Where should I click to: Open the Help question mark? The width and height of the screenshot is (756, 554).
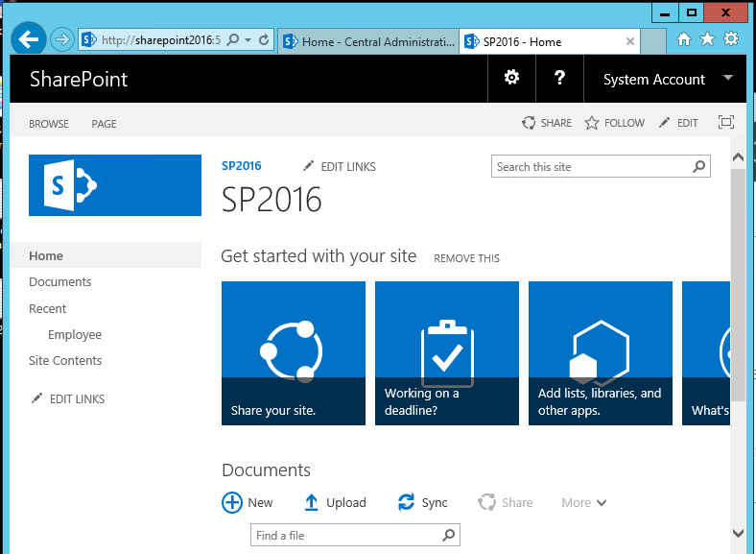[x=559, y=78]
